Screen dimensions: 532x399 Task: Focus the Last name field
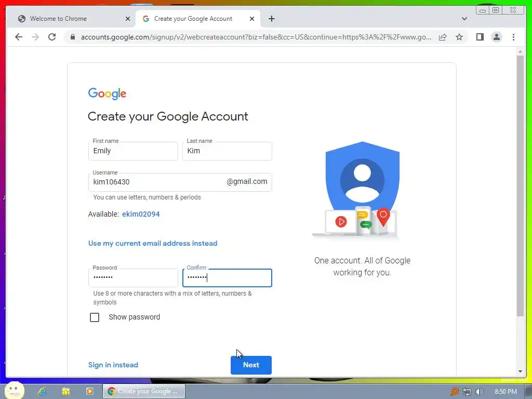click(227, 151)
